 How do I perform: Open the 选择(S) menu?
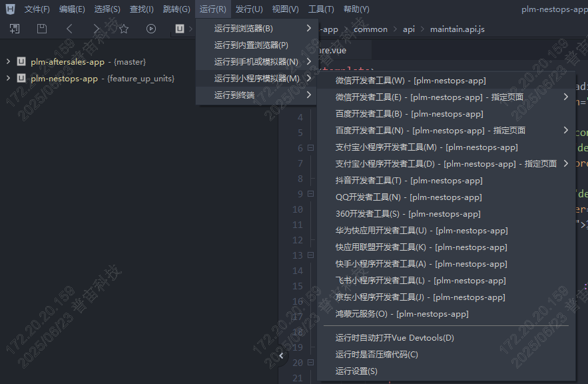point(107,9)
